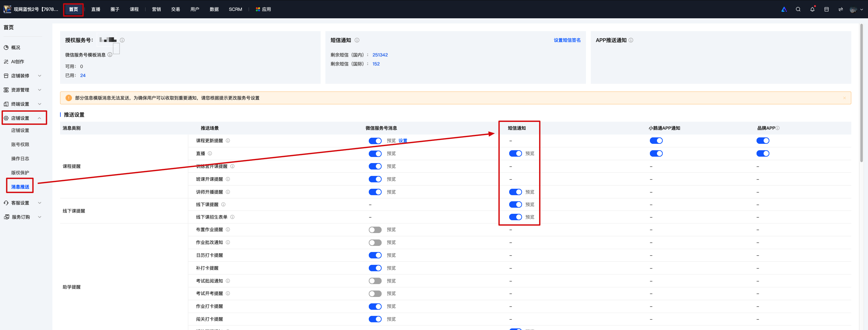Toggle WeChat switch for 课程更新提醒

pos(375,141)
